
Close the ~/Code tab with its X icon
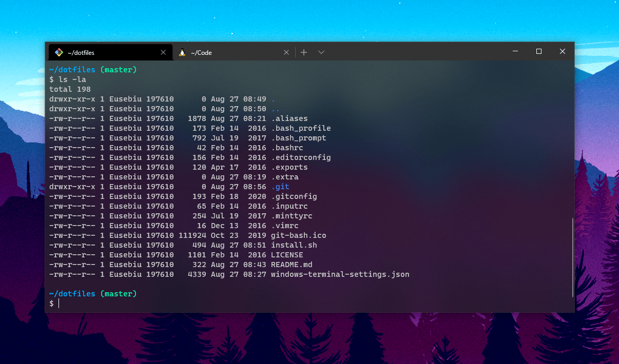pyautogui.click(x=286, y=52)
